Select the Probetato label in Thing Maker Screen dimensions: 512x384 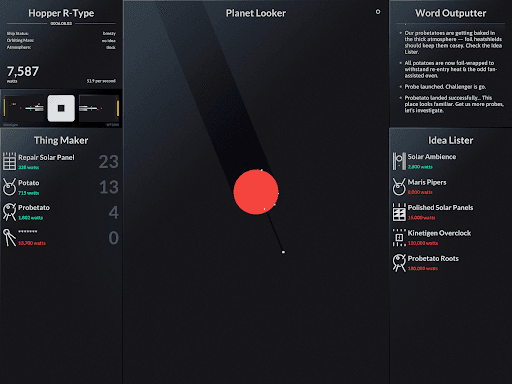(x=34, y=207)
